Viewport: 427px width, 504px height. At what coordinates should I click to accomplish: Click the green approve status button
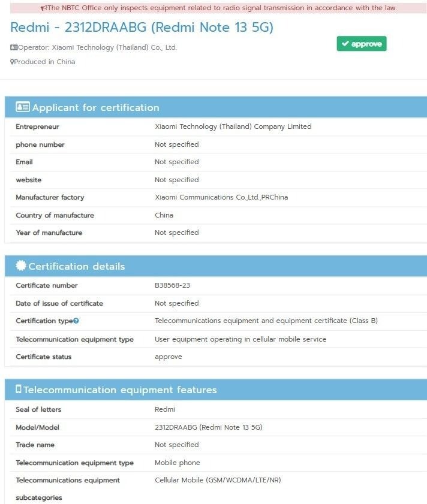[x=362, y=43]
